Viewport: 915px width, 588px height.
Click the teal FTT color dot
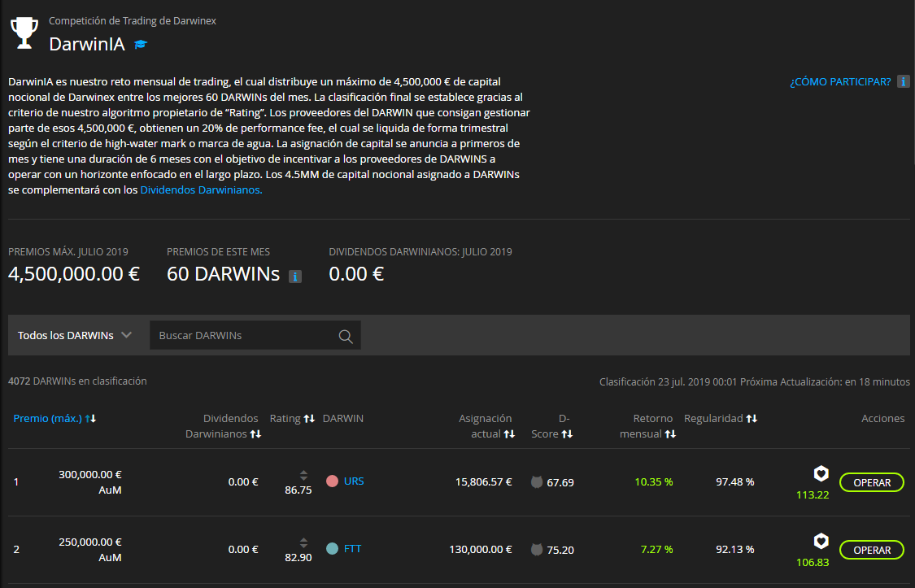332,549
